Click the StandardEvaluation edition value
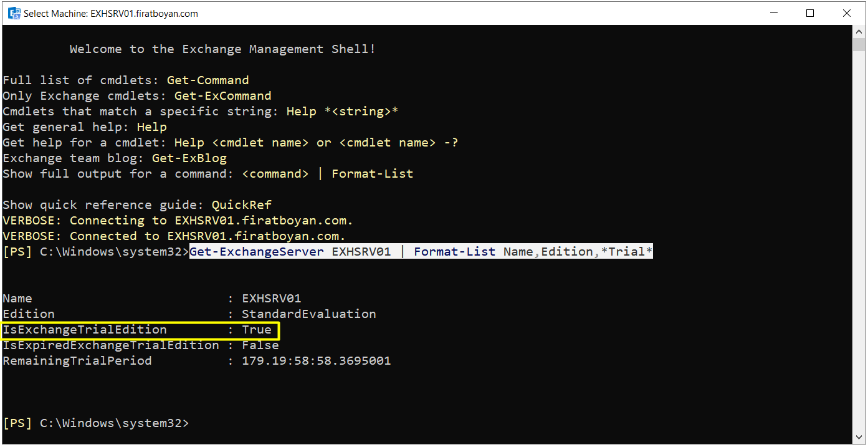 308,314
